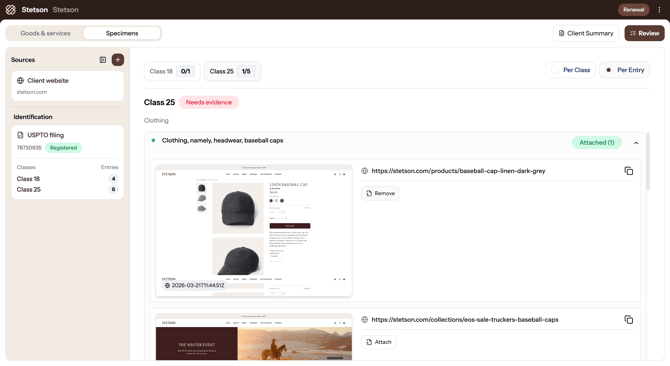Select Class 25 in Identification list
670x366 pixels.
(x=67, y=189)
